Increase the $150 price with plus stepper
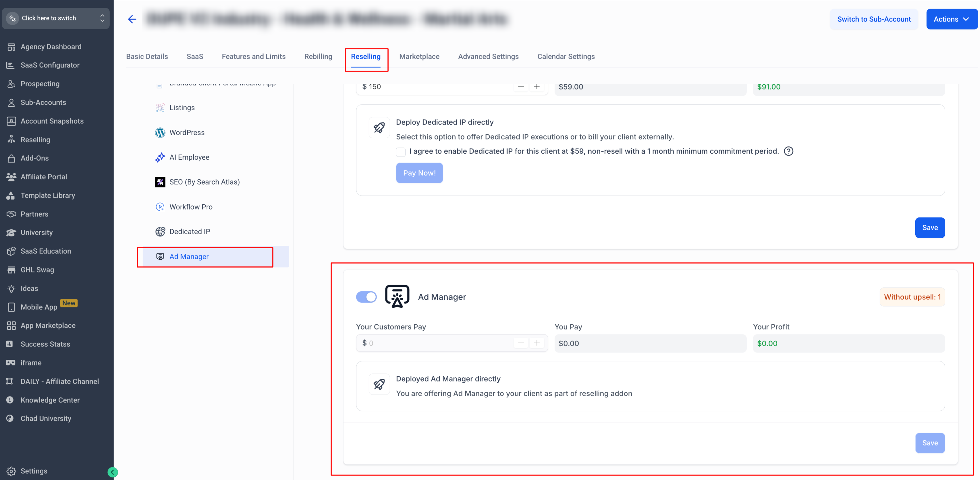Screen dimensions: 980x480 [x=537, y=87]
